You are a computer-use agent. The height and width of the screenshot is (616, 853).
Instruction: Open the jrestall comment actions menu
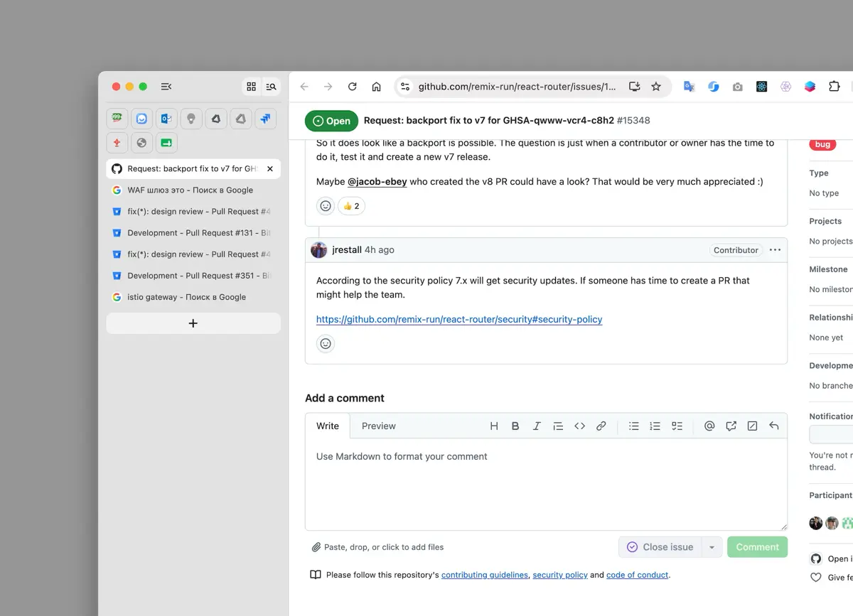775,250
